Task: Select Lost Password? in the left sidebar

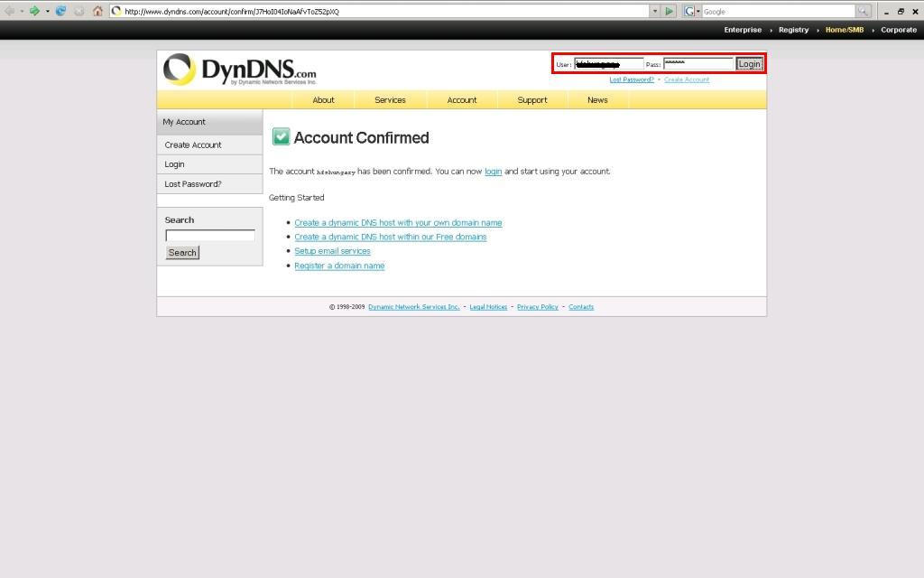Action: pyautogui.click(x=209, y=184)
